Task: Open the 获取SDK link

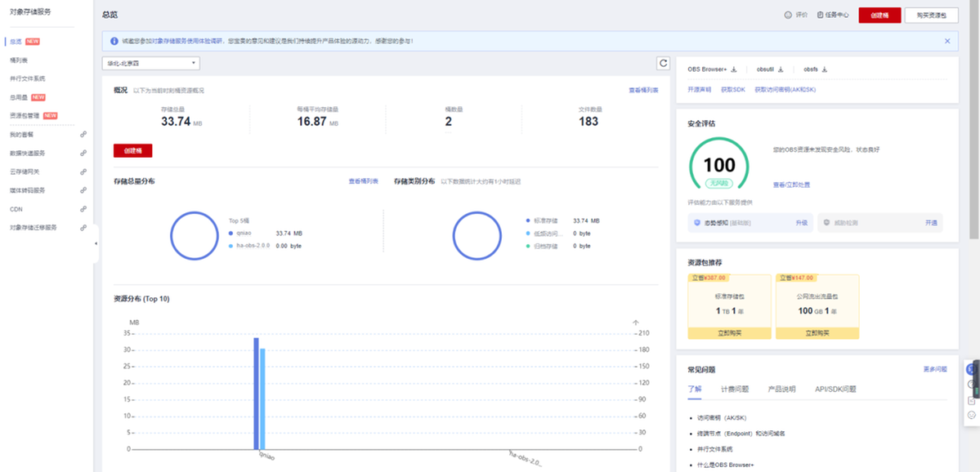Action: pyautogui.click(x=733, y=90)
